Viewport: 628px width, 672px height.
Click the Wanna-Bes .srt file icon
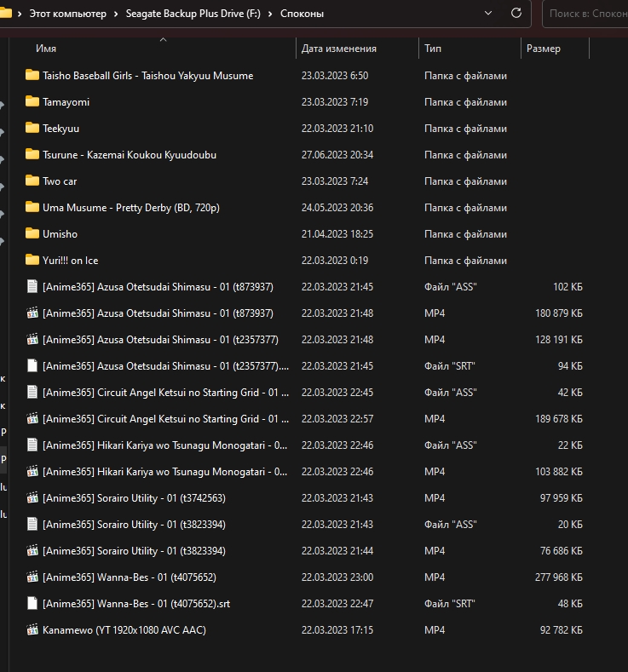click(32, 603)
